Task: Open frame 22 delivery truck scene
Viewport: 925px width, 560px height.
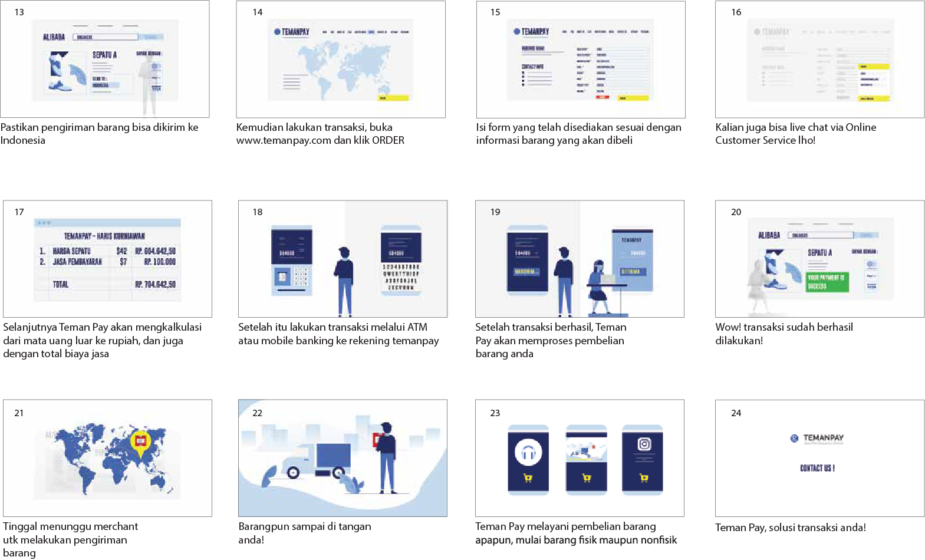Action: tap(343, 458)
